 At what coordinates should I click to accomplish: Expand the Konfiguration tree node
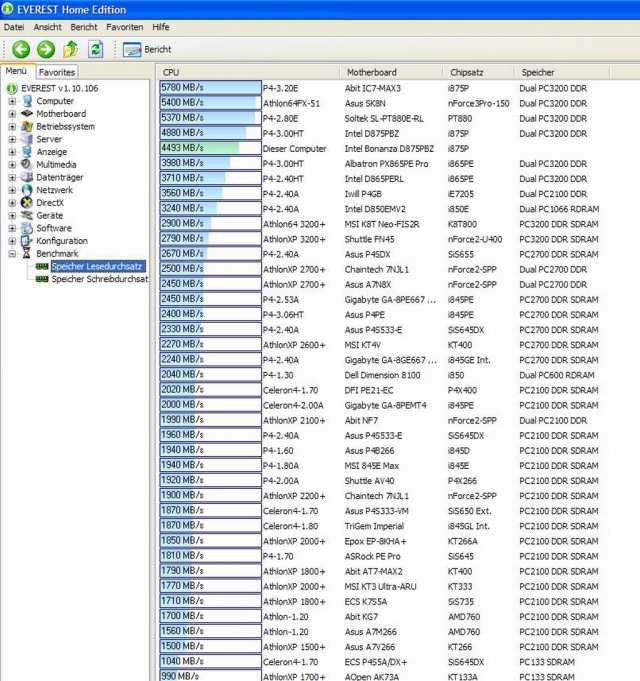pyautogui.click(x=12, y=241)
